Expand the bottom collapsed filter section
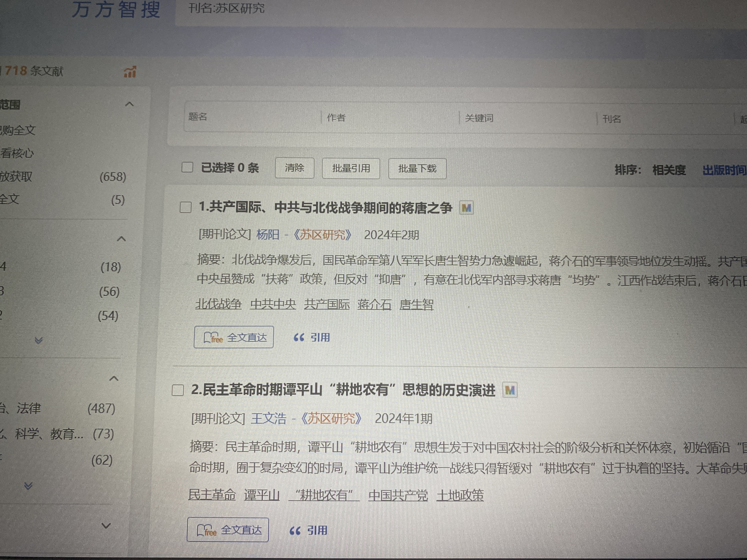 [x=106, y=526]
